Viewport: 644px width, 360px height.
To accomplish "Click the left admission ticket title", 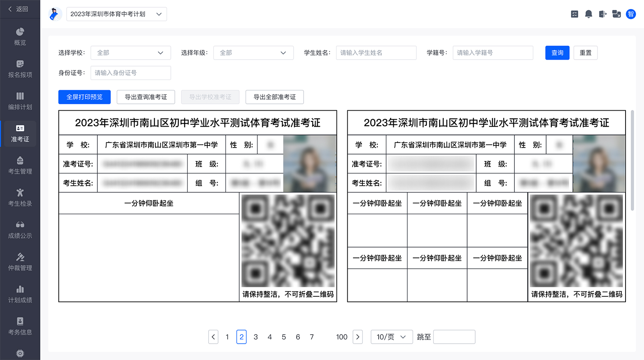I will tap(197, 123).
